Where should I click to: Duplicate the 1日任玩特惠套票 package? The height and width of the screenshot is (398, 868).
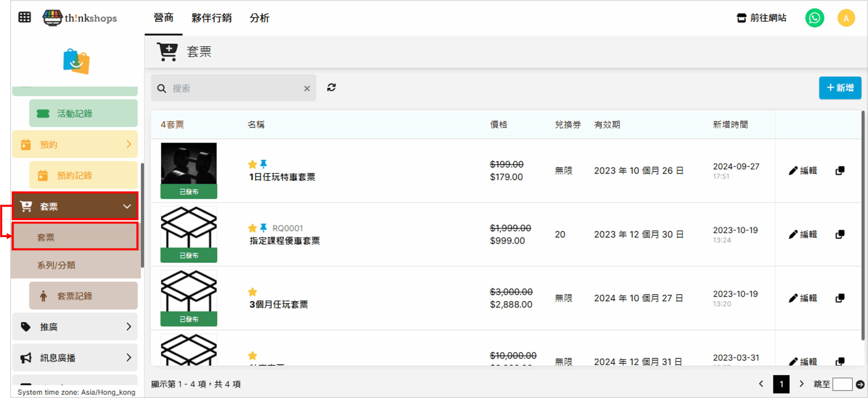(x=840, y=171)
